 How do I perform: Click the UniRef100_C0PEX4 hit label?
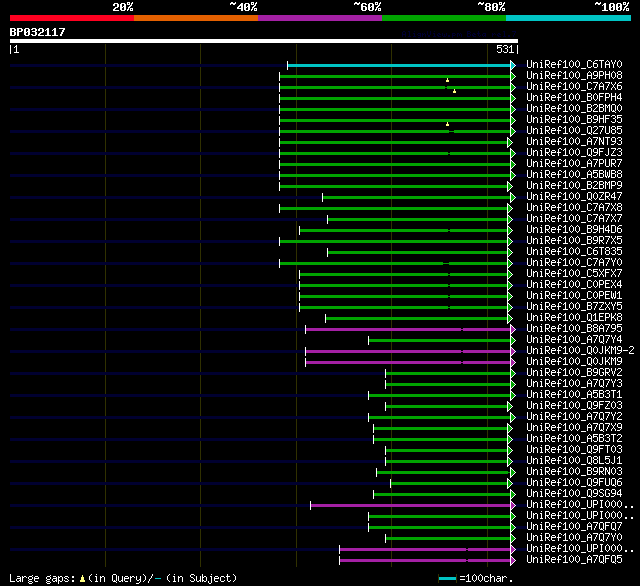point(574,285)
